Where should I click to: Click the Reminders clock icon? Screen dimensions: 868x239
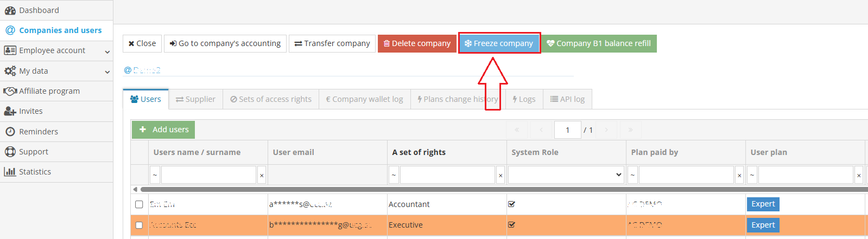click(10, 132)
